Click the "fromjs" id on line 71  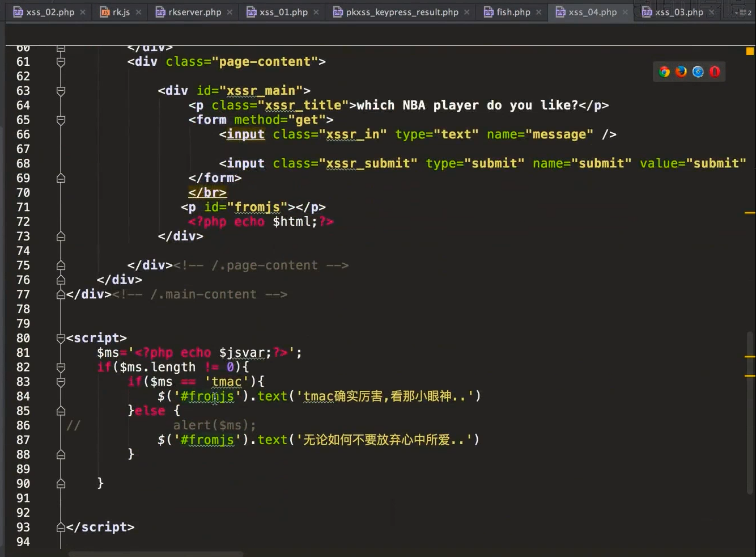(x=257, y=207)
